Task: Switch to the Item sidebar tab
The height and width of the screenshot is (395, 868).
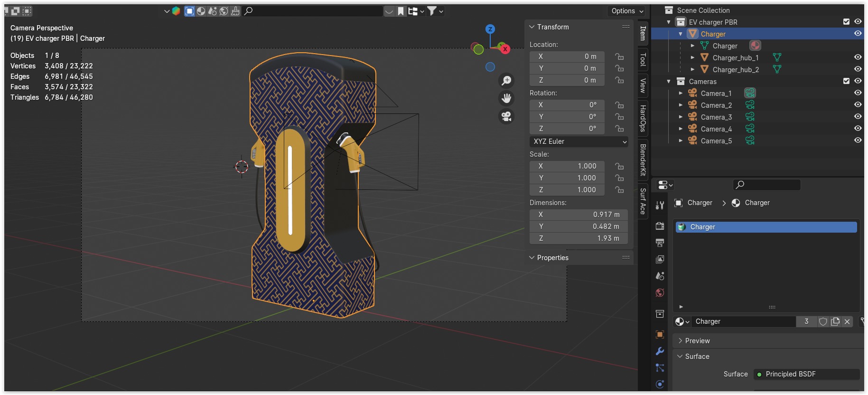Action: pos(643,33)
